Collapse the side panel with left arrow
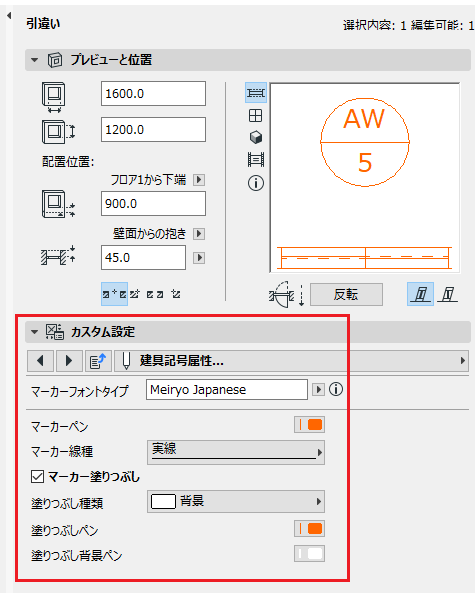The width and height of the screenshot is (475, 593). pos(8,16)
